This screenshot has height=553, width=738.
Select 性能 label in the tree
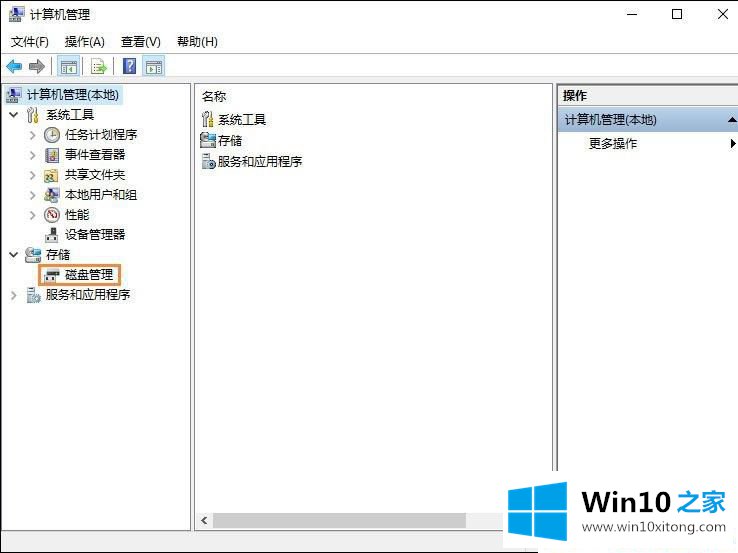coord(77,215)
